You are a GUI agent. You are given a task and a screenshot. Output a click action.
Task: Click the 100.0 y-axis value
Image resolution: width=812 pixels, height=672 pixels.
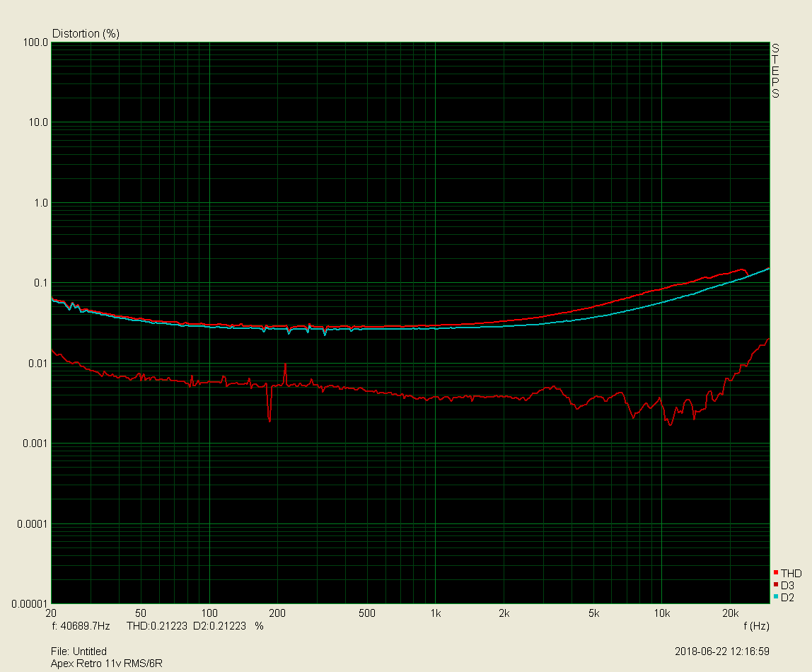[x=35, y=42]
